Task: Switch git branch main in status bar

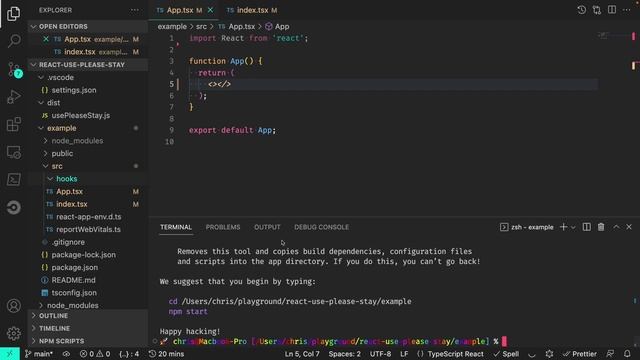Action: (39, 354)
